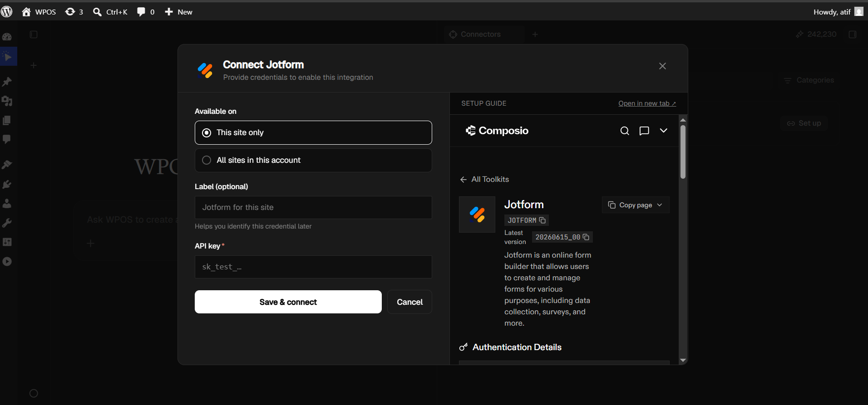The height and width of the screenshot is (405, 868).
Task: Click the API key input field
Action: [x=313, y=267]
